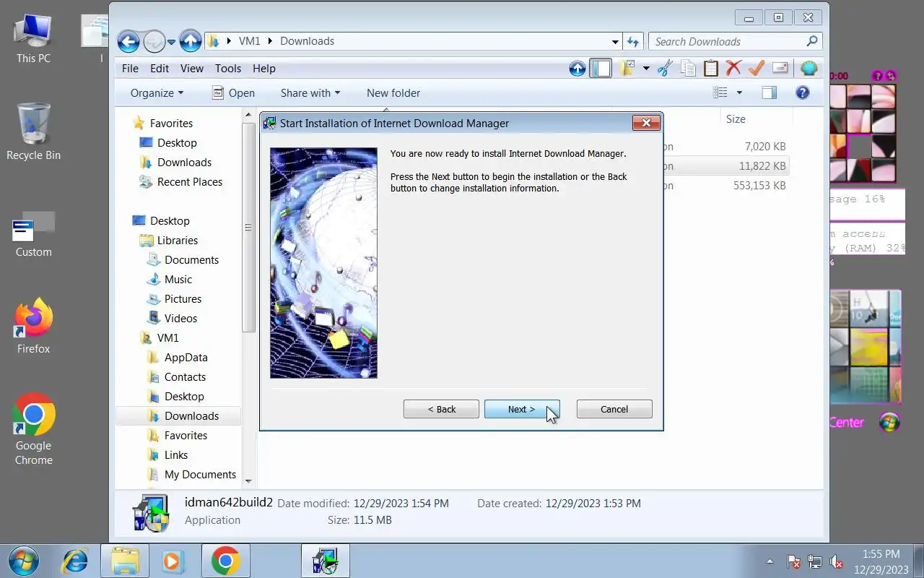Click the E-mail envelope toolbar icon
Screen dimensions: 924x578
tap(780, 69)
